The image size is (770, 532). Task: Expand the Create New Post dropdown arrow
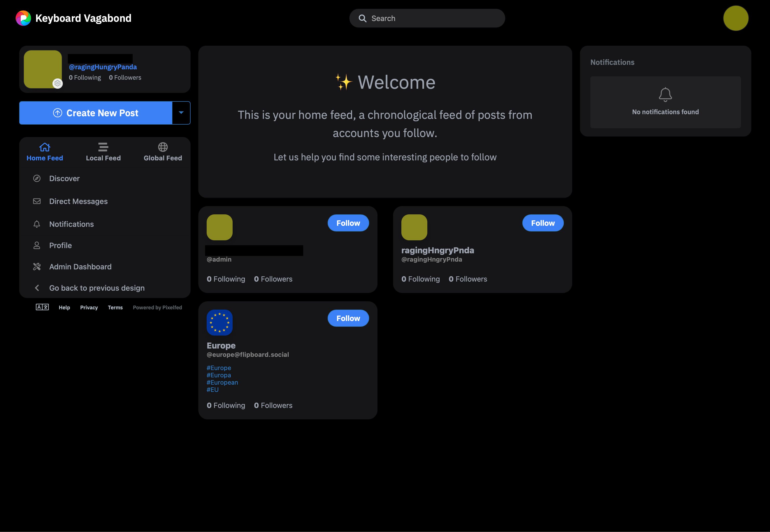point(181,113)
